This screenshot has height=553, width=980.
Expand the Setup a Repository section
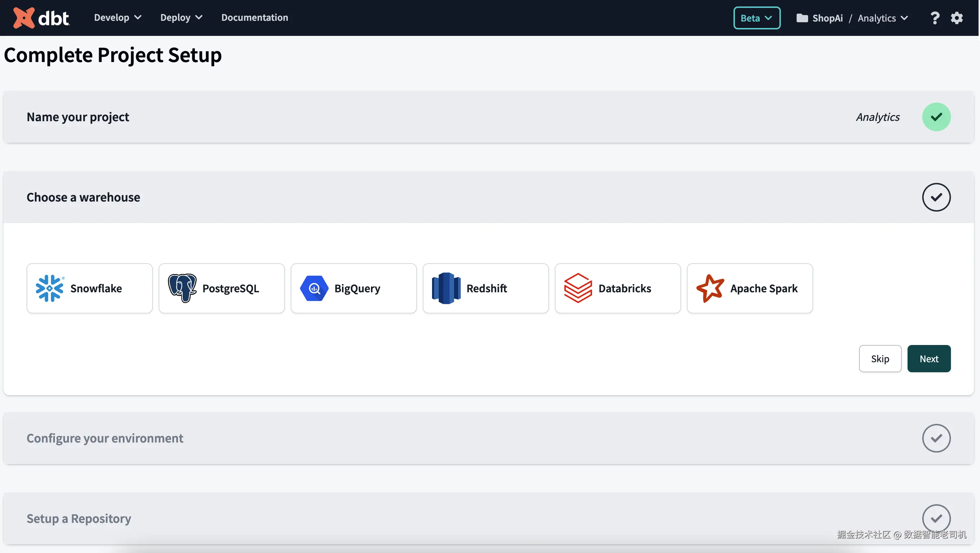click(x=488, y=518)
